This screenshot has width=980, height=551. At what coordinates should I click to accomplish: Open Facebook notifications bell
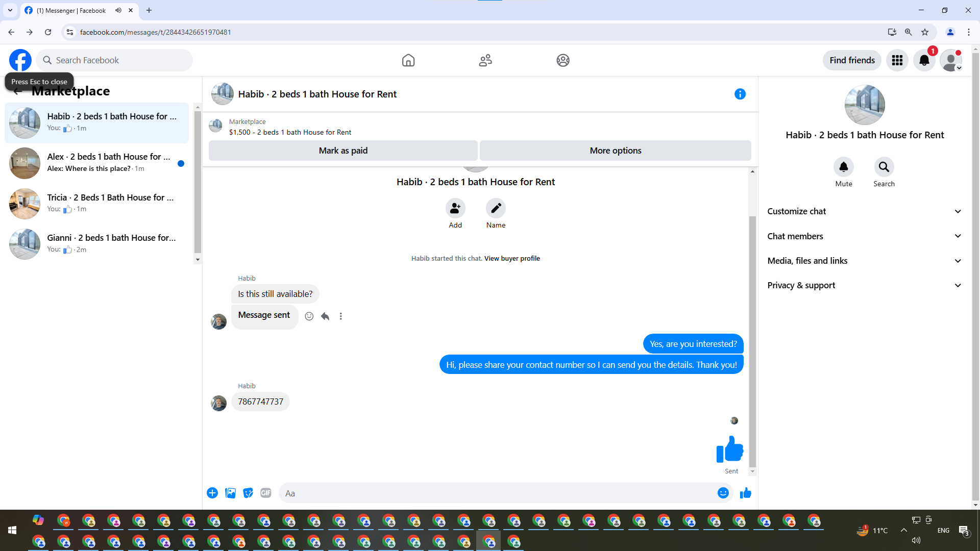tap(924, 60)
